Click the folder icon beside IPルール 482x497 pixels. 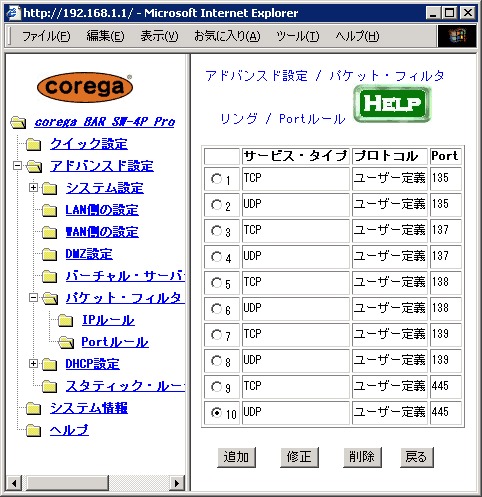[66, 320]
